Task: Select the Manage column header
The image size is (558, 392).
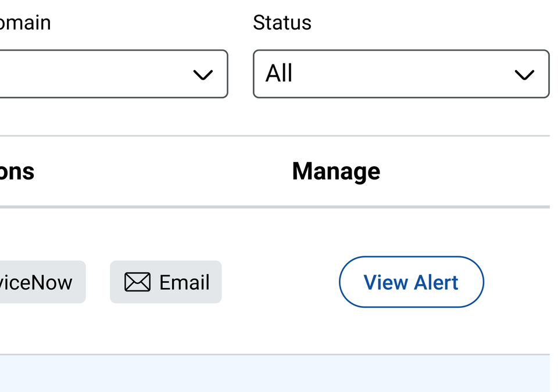Action: [x=336, y=171]
